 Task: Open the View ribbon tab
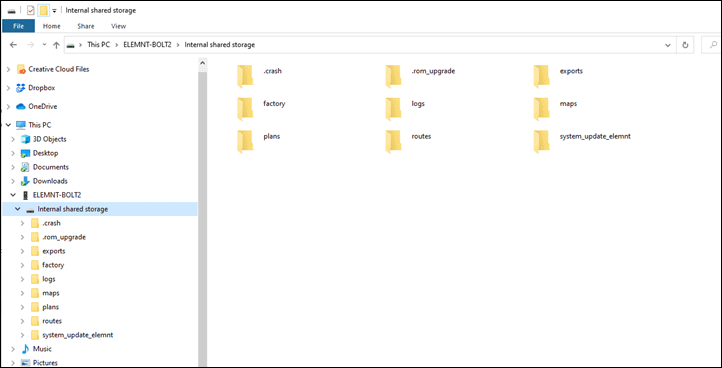coord(118,26)
